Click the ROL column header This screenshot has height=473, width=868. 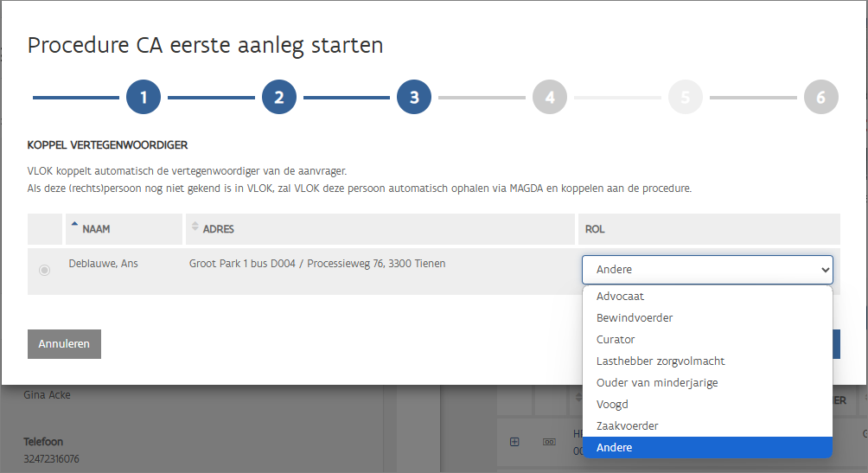pos(595,229)
